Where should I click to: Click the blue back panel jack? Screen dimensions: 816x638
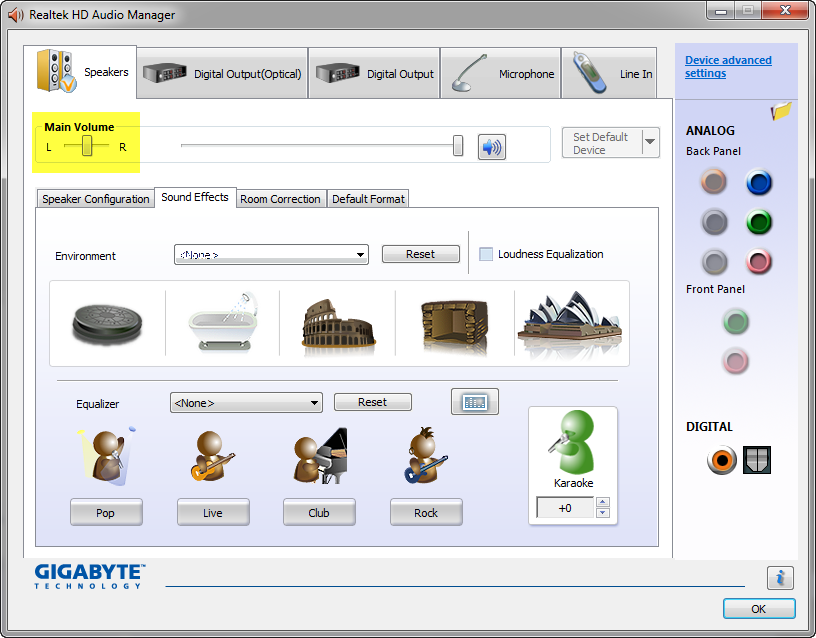coord(759,182)
